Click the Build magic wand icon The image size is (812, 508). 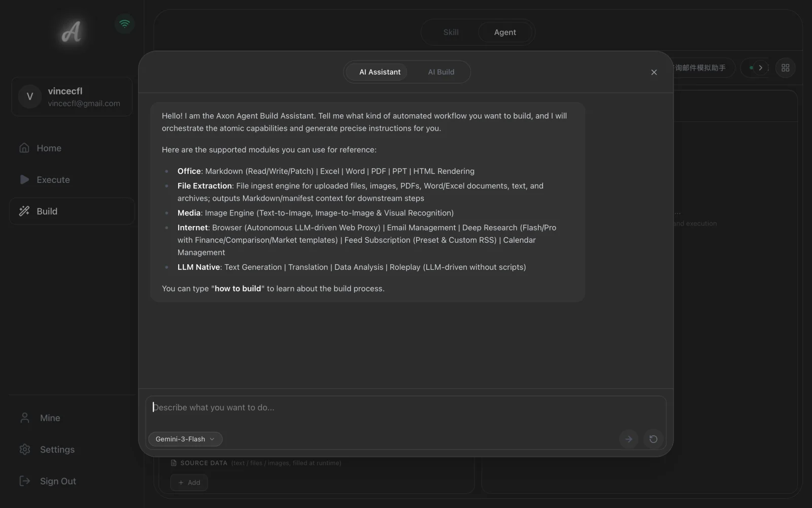click(x=24, y=211)
